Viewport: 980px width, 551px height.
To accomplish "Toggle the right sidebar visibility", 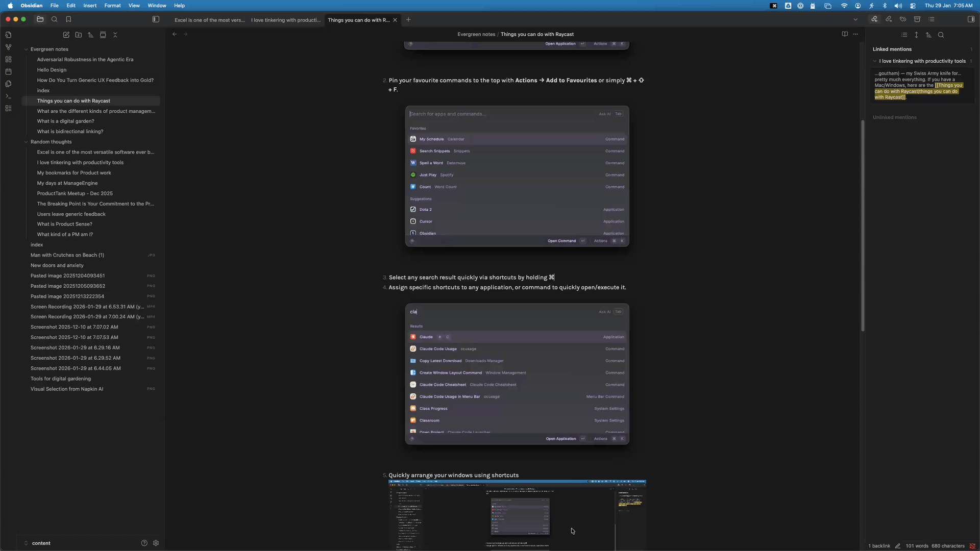I will 971,19.
